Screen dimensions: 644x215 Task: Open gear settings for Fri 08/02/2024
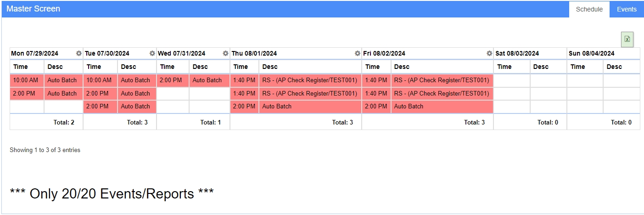click(489, 53)
